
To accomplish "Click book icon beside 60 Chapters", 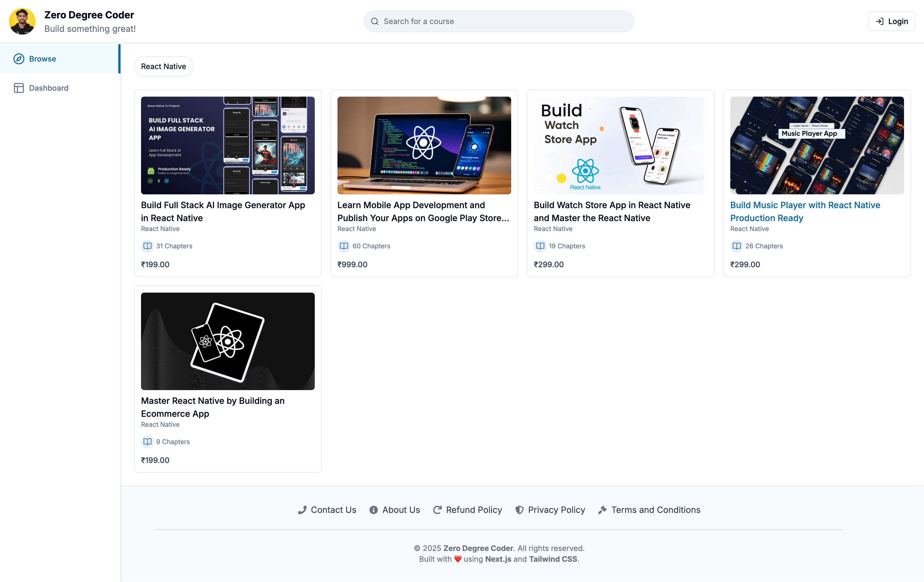I will (x=344, y=246).
